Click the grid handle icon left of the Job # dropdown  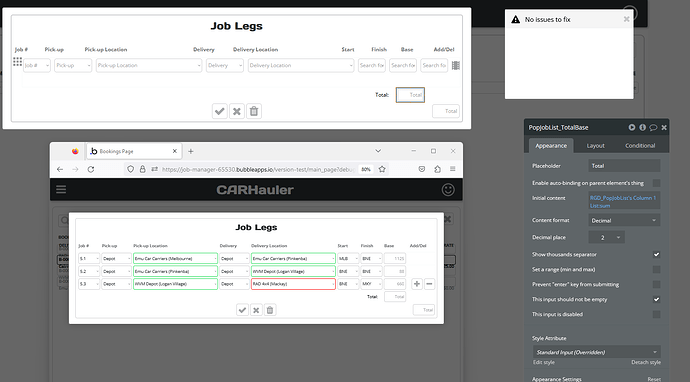(17, 62)
